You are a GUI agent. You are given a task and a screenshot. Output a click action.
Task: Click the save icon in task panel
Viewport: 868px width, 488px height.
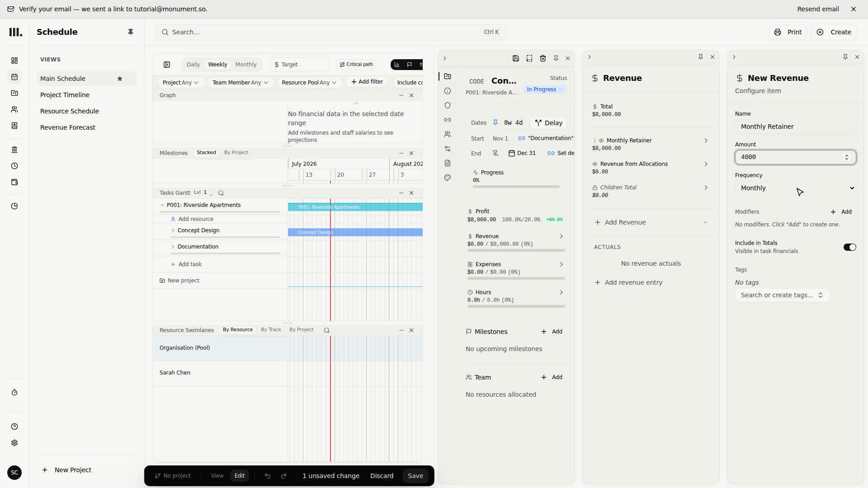(516, 58)
